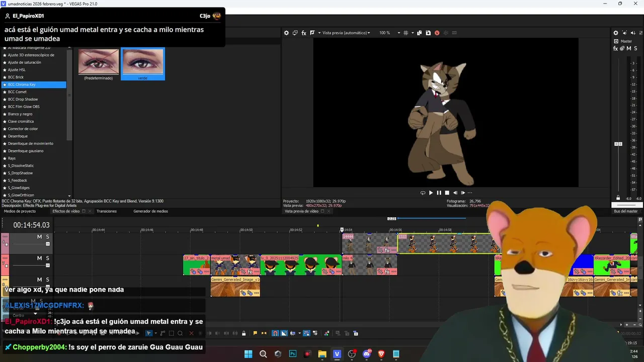
Task: Choose the (Predeterminado) preset thumbnail
Action: point(99,64)
